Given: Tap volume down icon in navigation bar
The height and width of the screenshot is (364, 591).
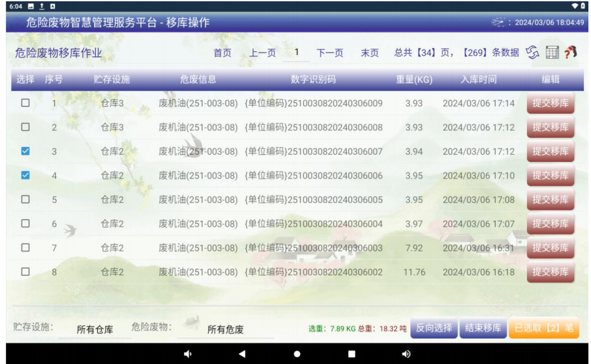Looking at the screenshot, I should [188, 354].
